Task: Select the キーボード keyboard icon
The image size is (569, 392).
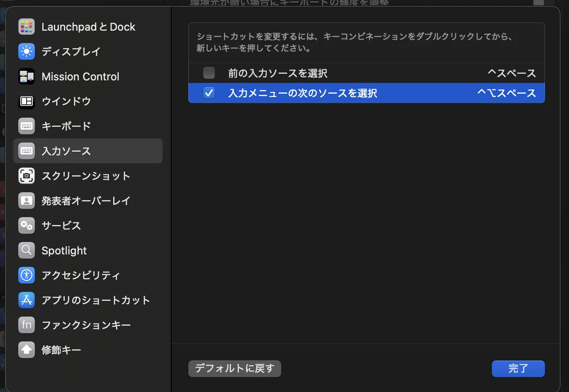Action: (x=26, y=126)
